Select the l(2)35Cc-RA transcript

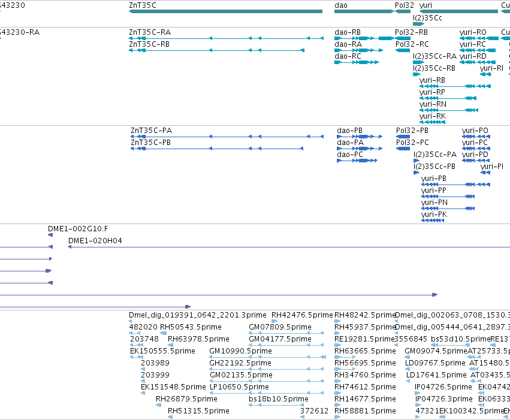(x=418, y=62)
